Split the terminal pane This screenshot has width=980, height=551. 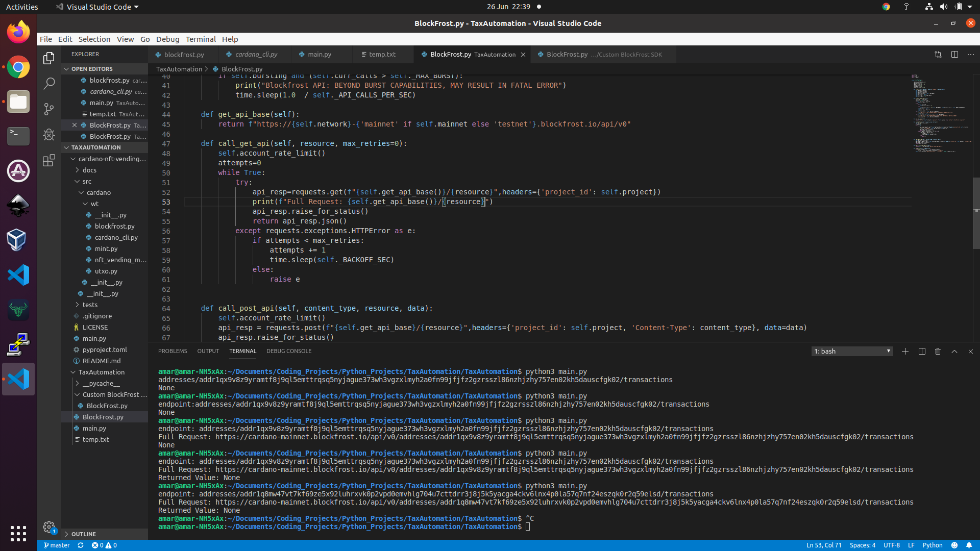click(x=922, y=352)
